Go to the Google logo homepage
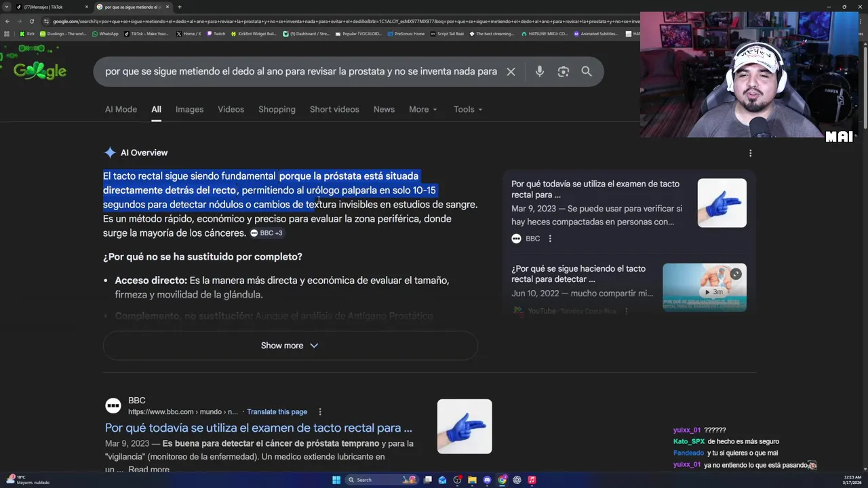This screenshot has width=868, height=488. (40, 70)
